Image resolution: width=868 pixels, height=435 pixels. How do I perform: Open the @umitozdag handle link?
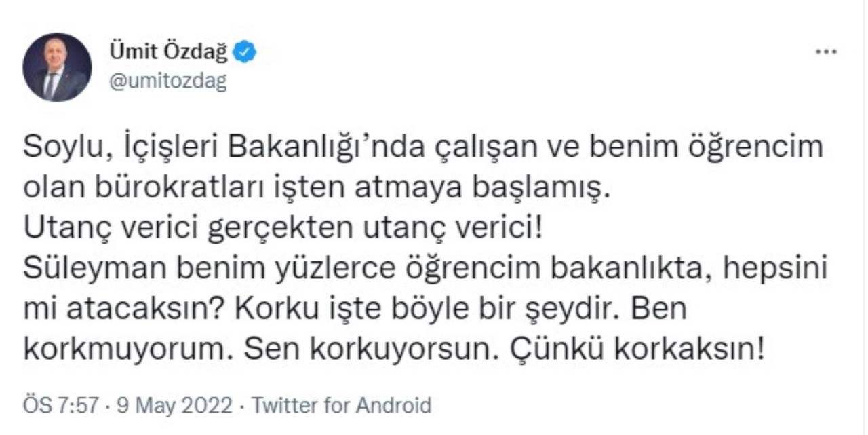167,81
